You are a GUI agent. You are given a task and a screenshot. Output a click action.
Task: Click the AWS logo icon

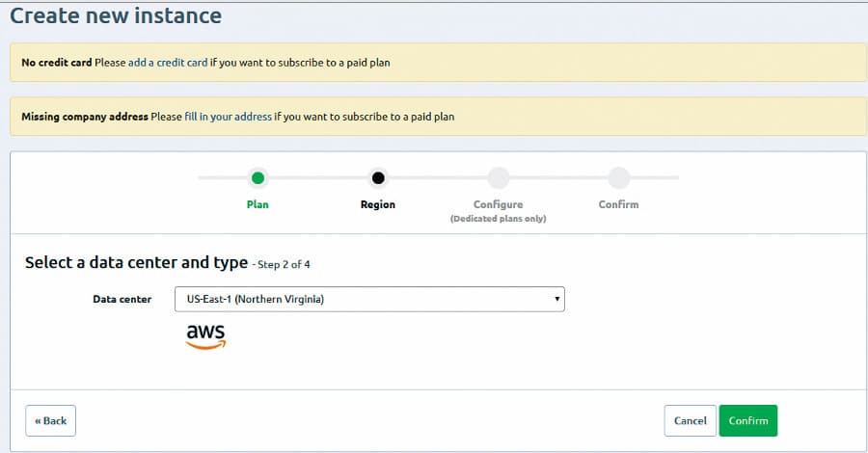205,335
